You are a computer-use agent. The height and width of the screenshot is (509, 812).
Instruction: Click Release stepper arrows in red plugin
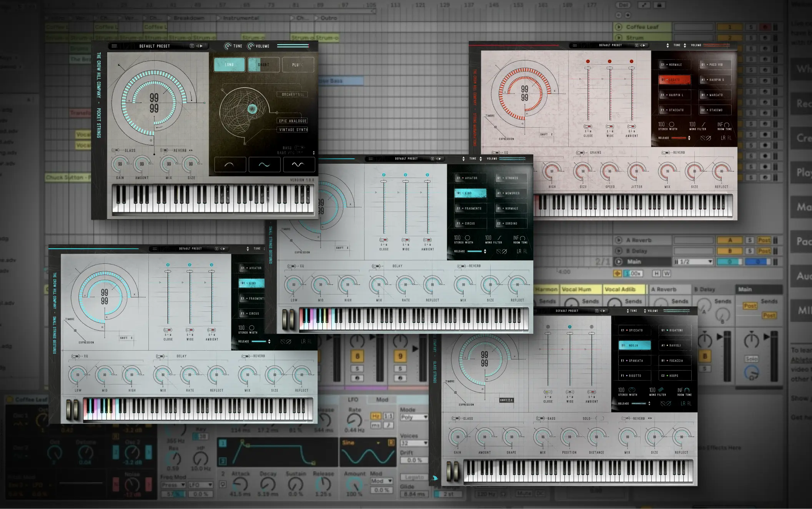click(x=689, y=138)
